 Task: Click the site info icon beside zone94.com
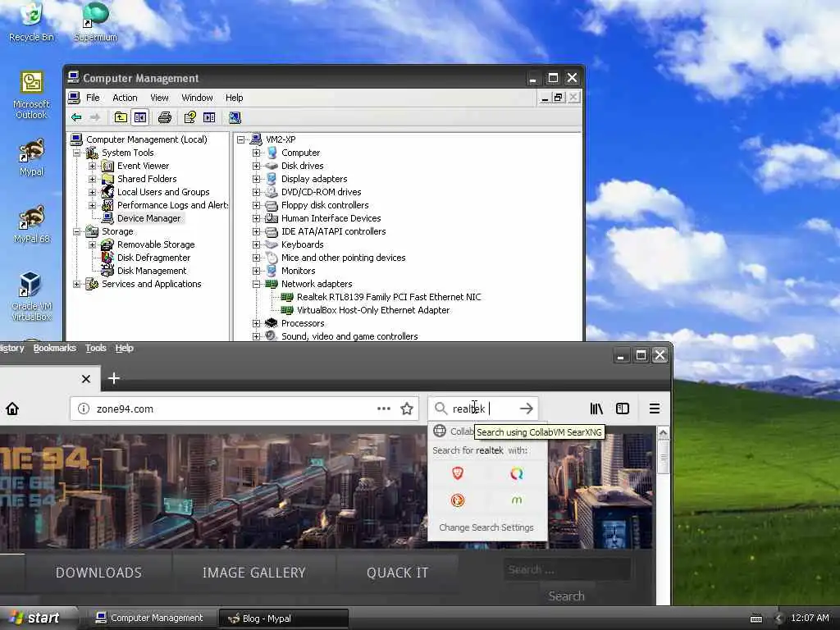click(84, 409)
